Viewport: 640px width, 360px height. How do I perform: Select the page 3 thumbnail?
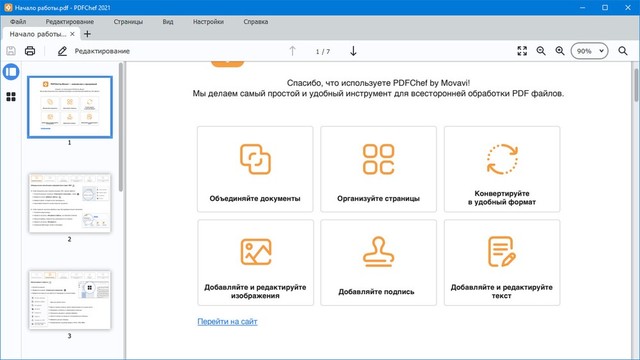70,300
